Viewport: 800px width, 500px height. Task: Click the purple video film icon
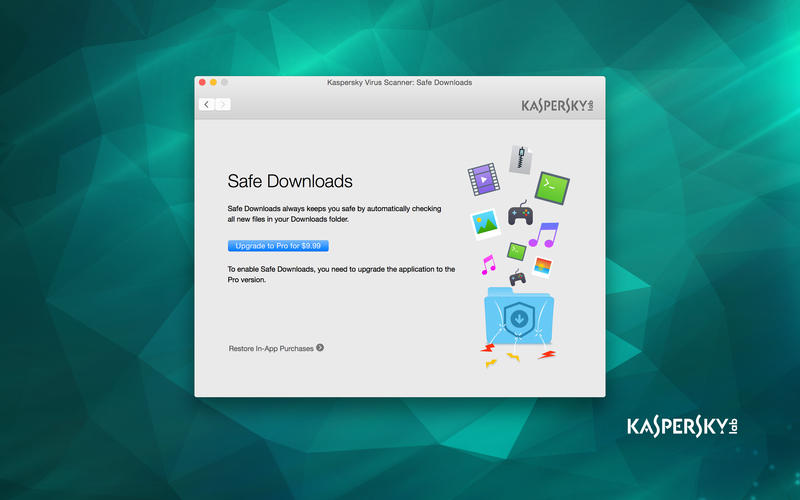pos(484,179)
